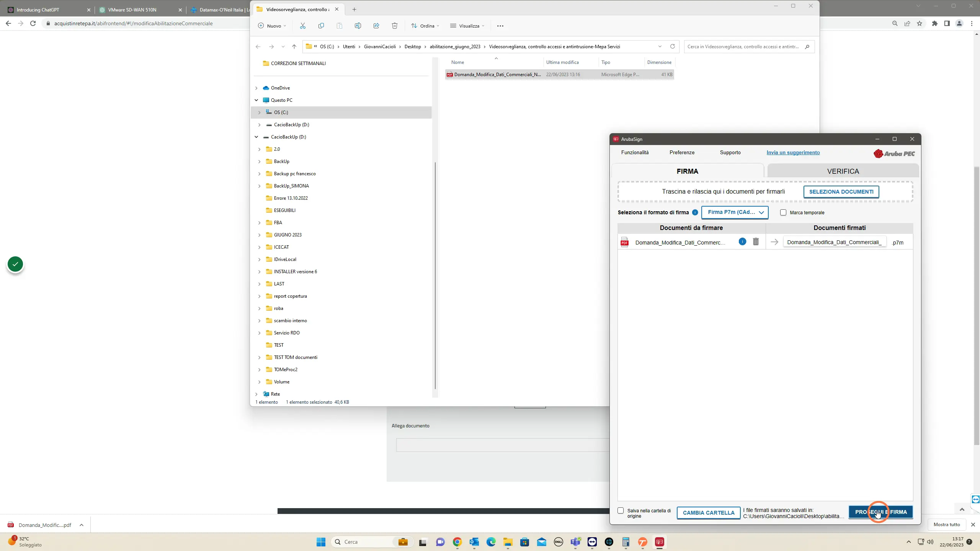The height and width of the screenshot is (551, 980).
Task: Switch to the VMware SD-WAN 510N tab
Action: click(140, 10)
